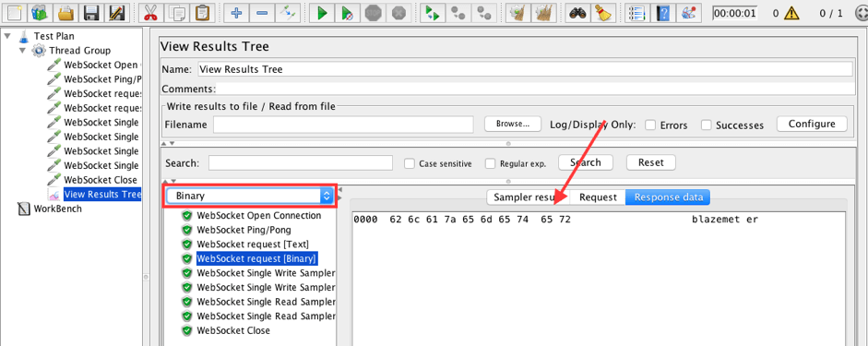The image size is (868, 346).
Task: Open the Plugins Manager toolbar icon
Action: (x=688, y=12)
